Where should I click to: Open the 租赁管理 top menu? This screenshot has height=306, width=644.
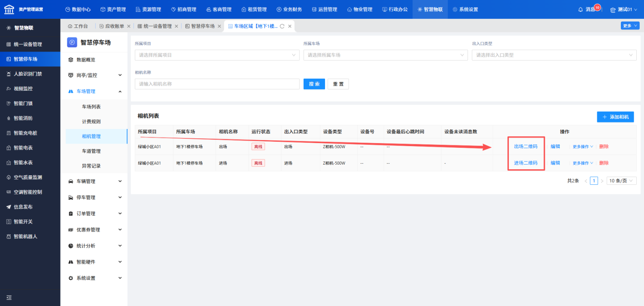pos(254,9)
